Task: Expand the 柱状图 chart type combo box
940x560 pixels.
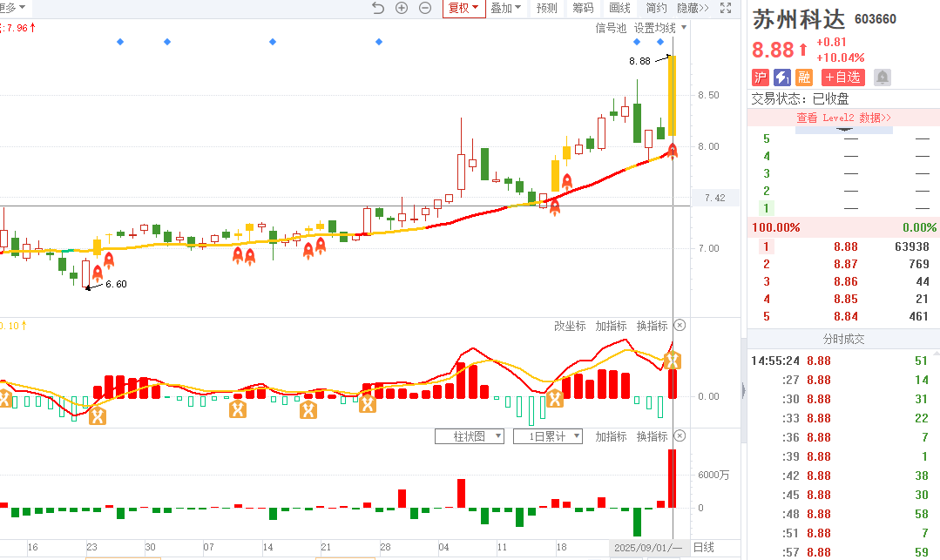Action: [x=470, y=436]
